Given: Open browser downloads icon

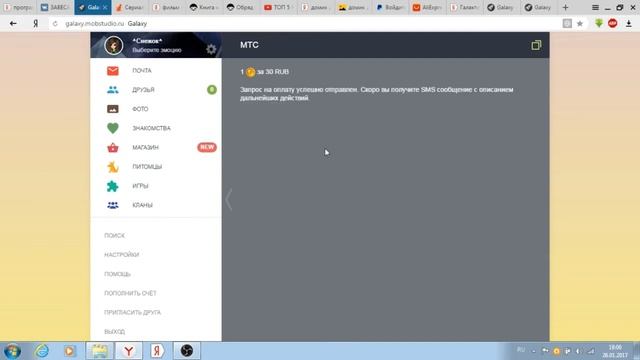Looking at the screenshot, I should point(629,24).
